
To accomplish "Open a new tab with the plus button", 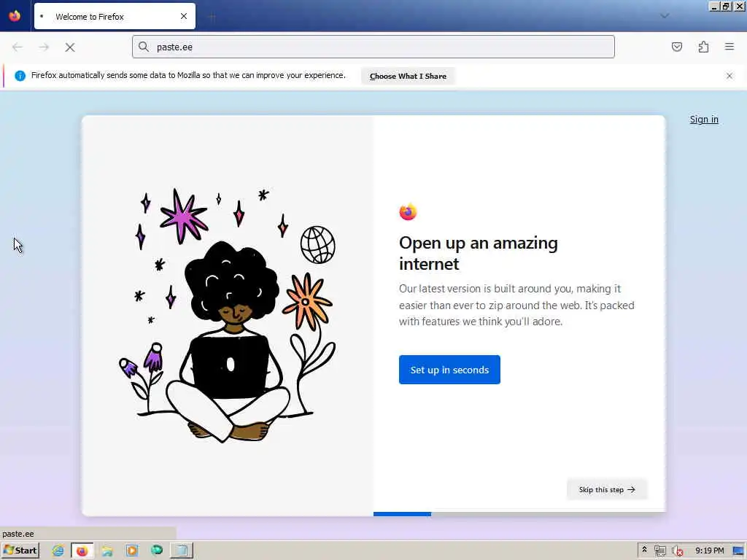I will [212, 17].
